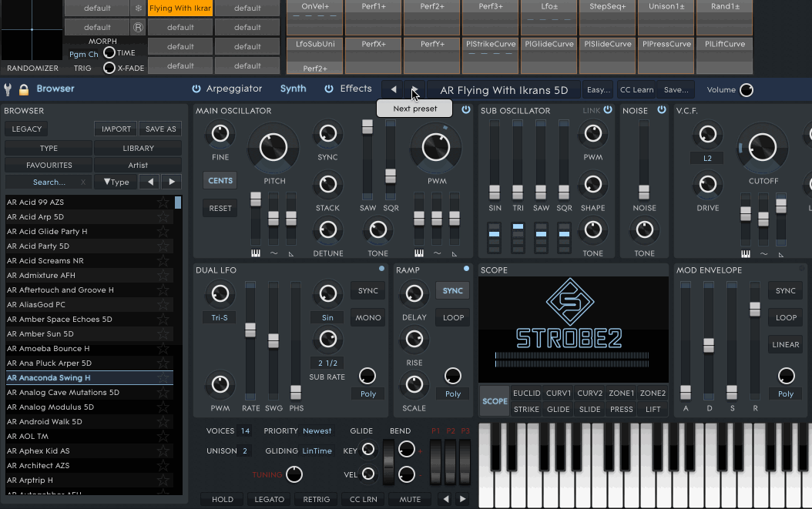
Task: Toggle Sub Oscillator LINK power button
Action: pyautogui.click(x=608, y=110)
